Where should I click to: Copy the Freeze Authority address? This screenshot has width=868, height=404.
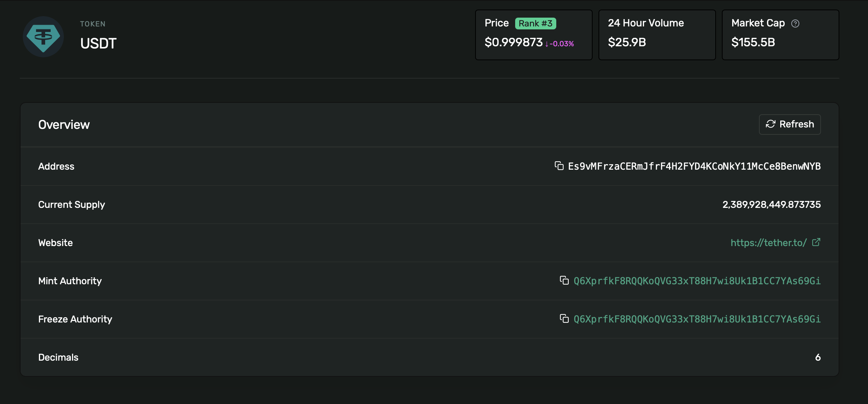564,319
